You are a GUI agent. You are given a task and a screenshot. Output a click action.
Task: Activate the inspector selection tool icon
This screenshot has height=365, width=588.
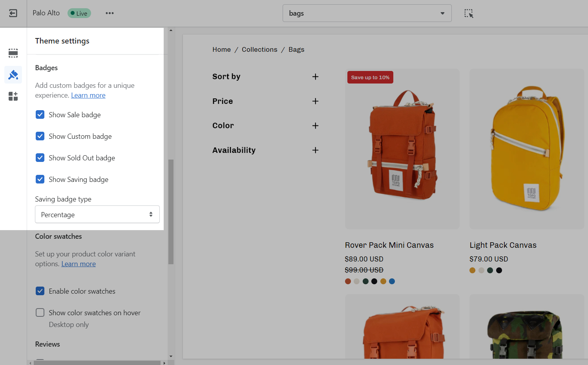(x=469, y=13)
